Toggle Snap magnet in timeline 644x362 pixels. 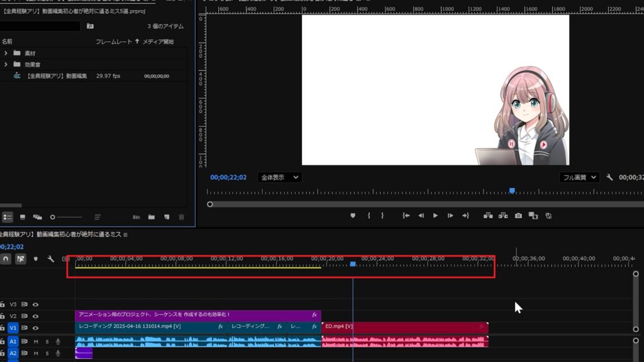point(6,259)
